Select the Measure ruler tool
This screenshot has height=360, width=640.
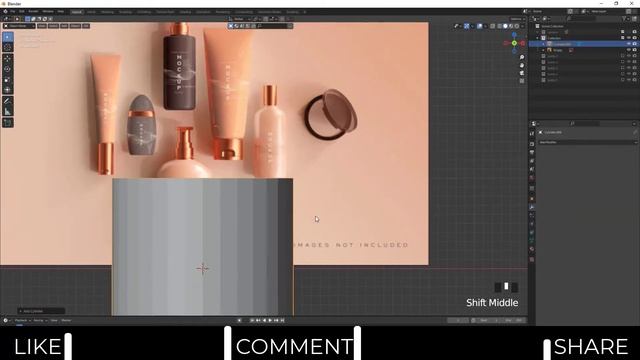click(x=7, y=111)
